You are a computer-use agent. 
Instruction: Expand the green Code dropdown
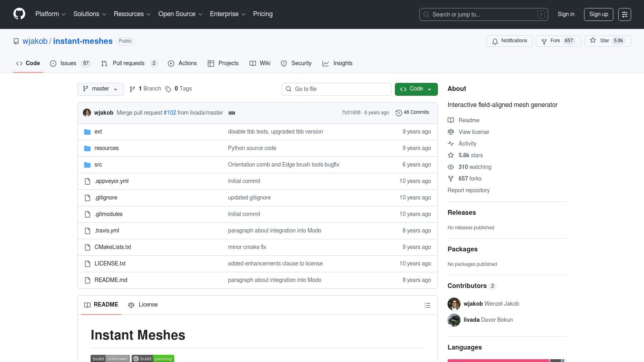click(416, 89)
